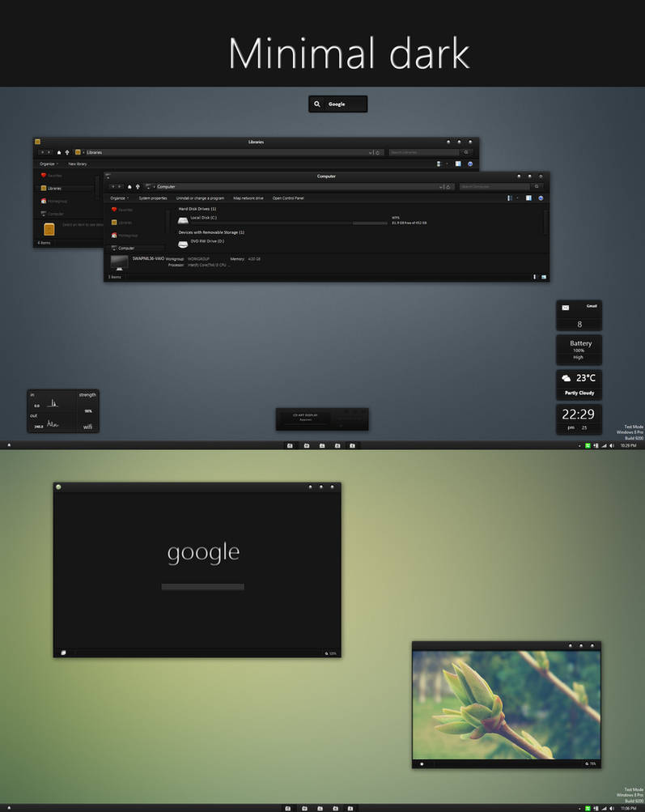645x812 pixels.
Task: Toggle preview pane in Libraries window
Action: coord(458,164)
